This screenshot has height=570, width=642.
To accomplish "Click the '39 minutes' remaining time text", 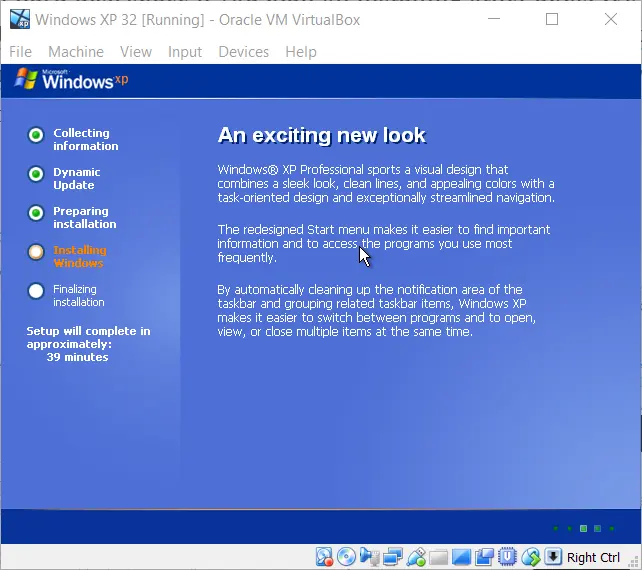I will (x=77, y=357).
